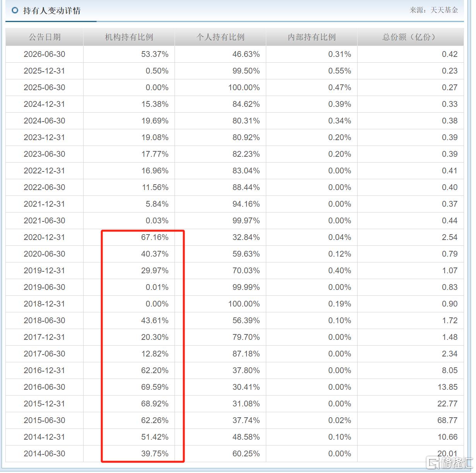Click institutional ratio 17.77% for 2023-06-30
The height and width of the screenshot is (473, 476).
pos(155,154)
